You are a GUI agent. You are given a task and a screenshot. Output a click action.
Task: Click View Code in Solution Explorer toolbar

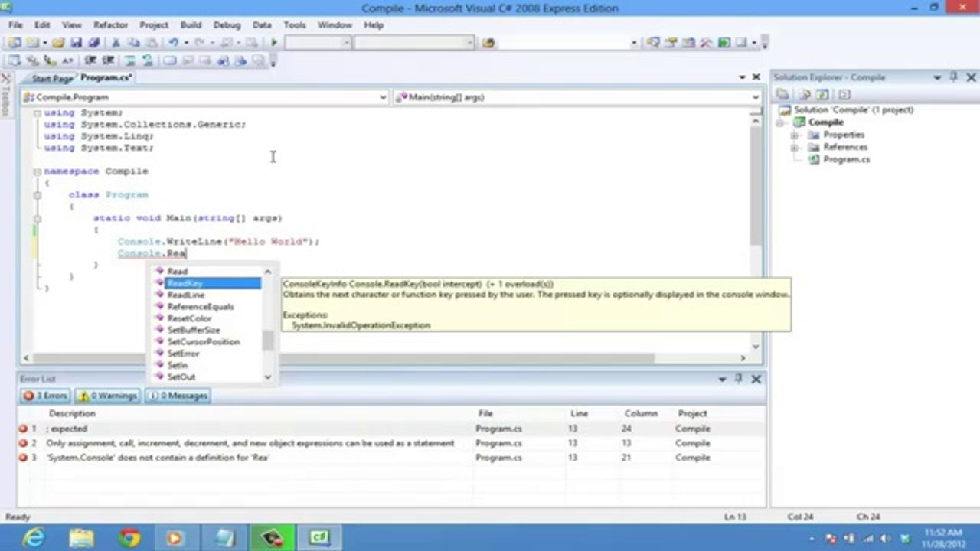844,94
